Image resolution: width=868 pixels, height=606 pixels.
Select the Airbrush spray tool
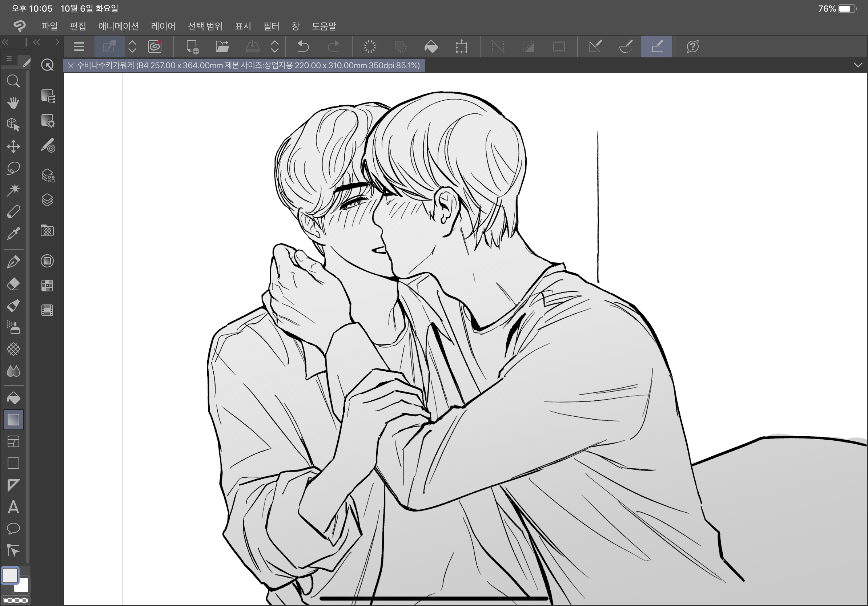coord(13,327)
